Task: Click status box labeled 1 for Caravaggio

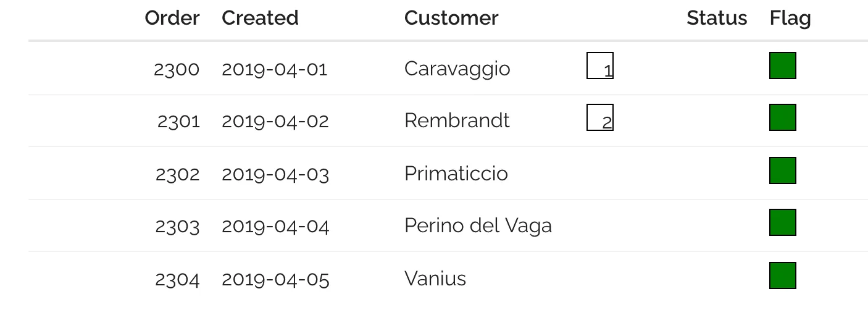Action: [599, 65]
